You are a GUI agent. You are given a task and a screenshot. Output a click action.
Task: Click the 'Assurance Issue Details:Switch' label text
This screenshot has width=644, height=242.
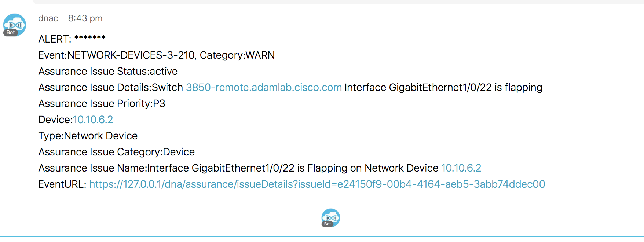pyautogui.click(x=110, y=88)
